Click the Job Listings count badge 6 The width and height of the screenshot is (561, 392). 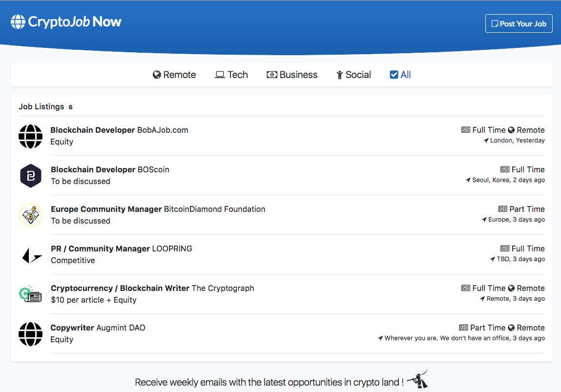click(70, 107)
